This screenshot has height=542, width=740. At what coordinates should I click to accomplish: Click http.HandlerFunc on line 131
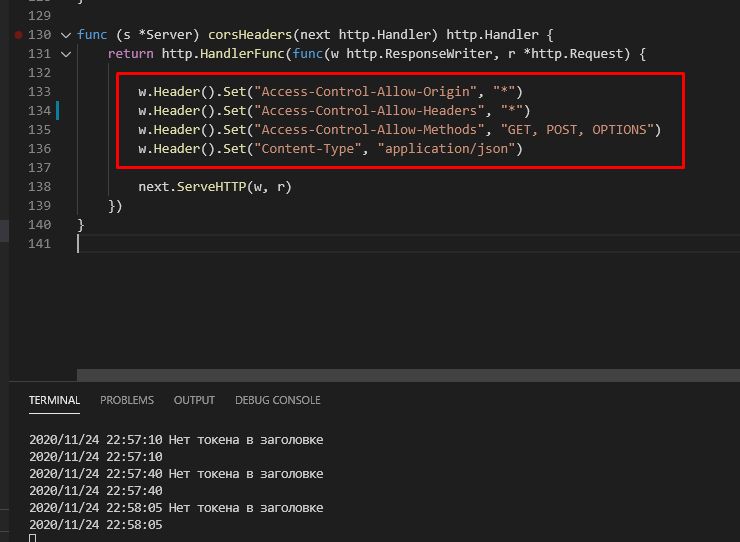coord(223,54)
